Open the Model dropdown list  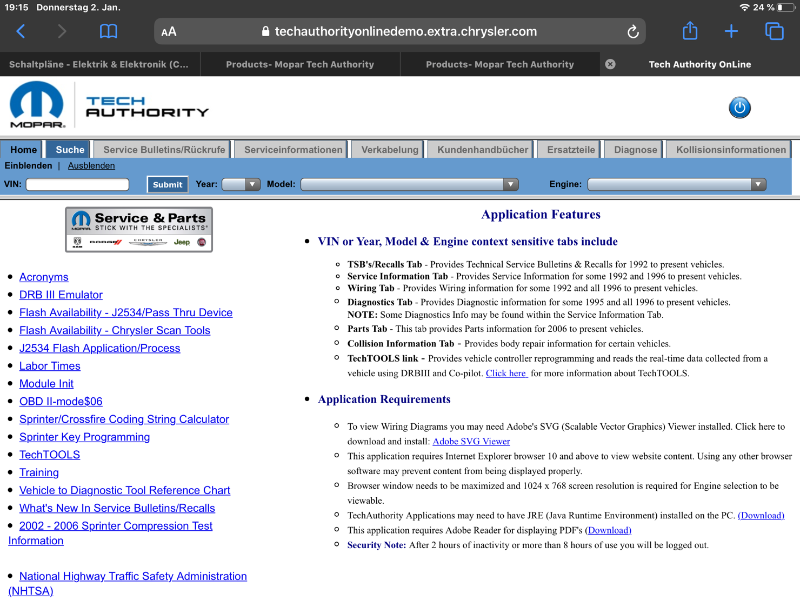coord(409,184)
